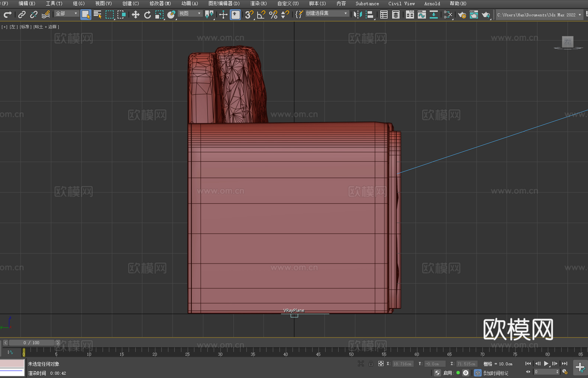Image resolution: width=588 pixels, height=378 pixels.
Task: Click the Z coordinate input field
Action: tap(467, 364)
